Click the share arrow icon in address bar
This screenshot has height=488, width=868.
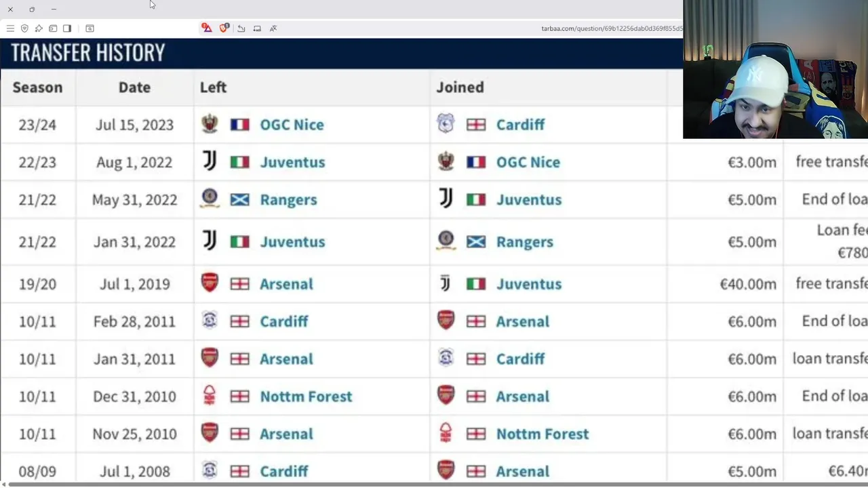click(241, 28)
